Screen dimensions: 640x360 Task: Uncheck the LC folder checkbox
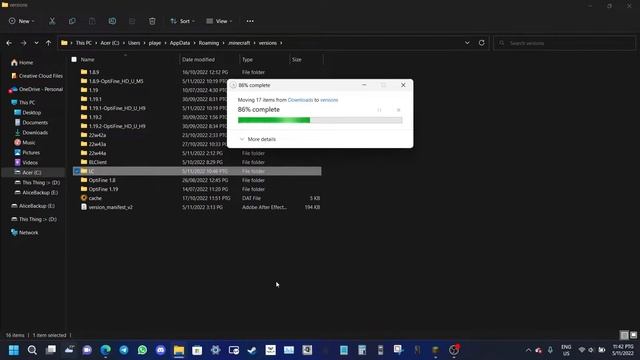coord(76,171)
